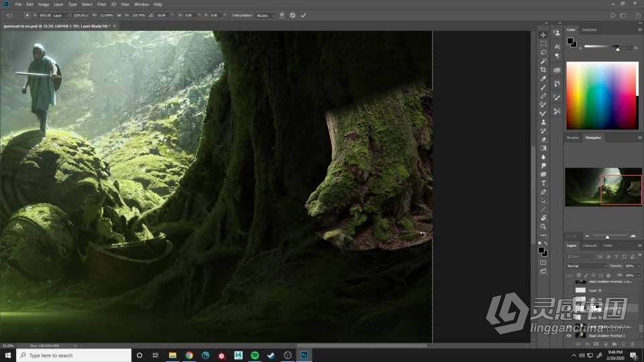Switch to the Swatches tab
Image resolution: width=644 pixels, height=362 pixels.
click(x=590, y=29)
